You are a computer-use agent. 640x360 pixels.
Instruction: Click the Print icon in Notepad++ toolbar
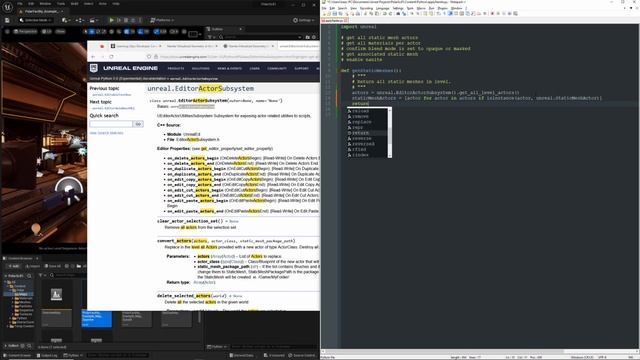click(358, 13)
